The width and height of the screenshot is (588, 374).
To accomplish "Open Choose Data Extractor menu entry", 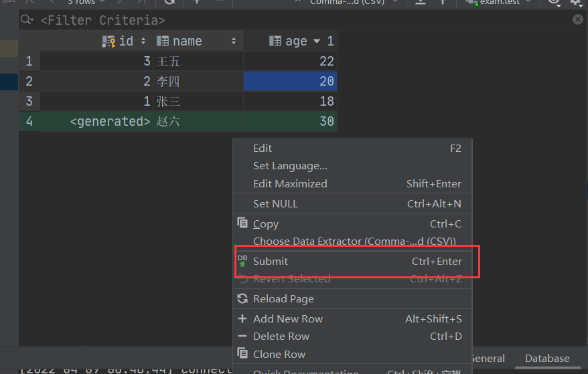I will (352, 241).
